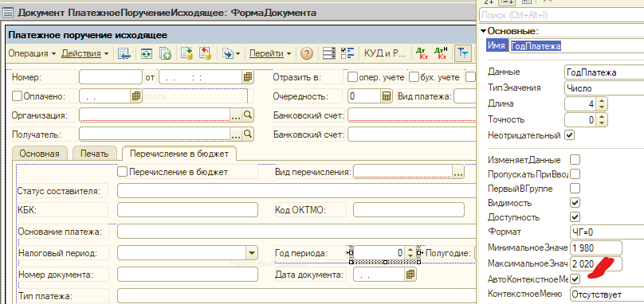644x304 pixels.
Task: Collapse the Основные properties group
Action: tap(484, 31)
